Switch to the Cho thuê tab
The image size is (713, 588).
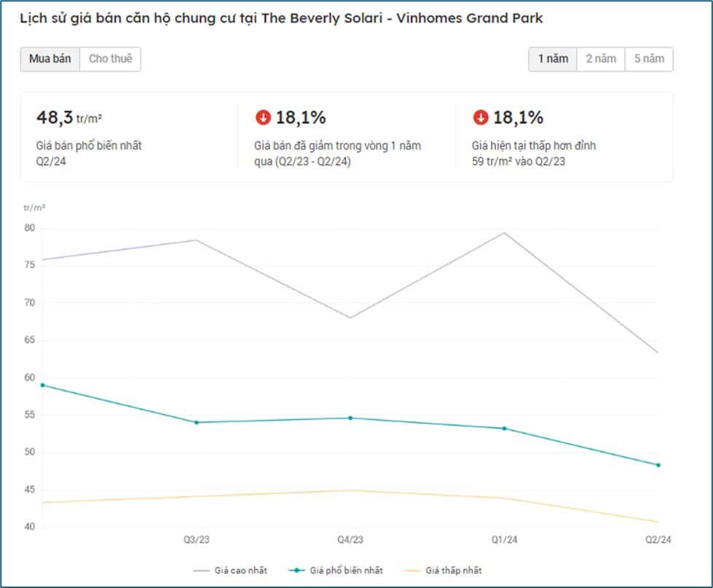pos(111,59)
